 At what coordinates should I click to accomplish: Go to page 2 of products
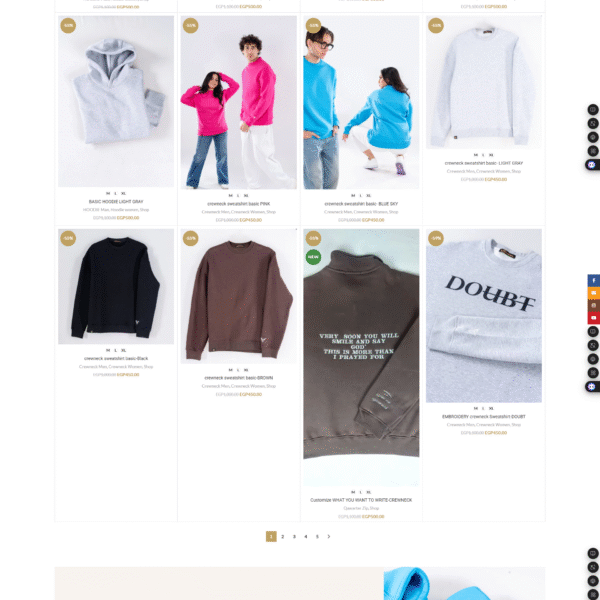283,536
